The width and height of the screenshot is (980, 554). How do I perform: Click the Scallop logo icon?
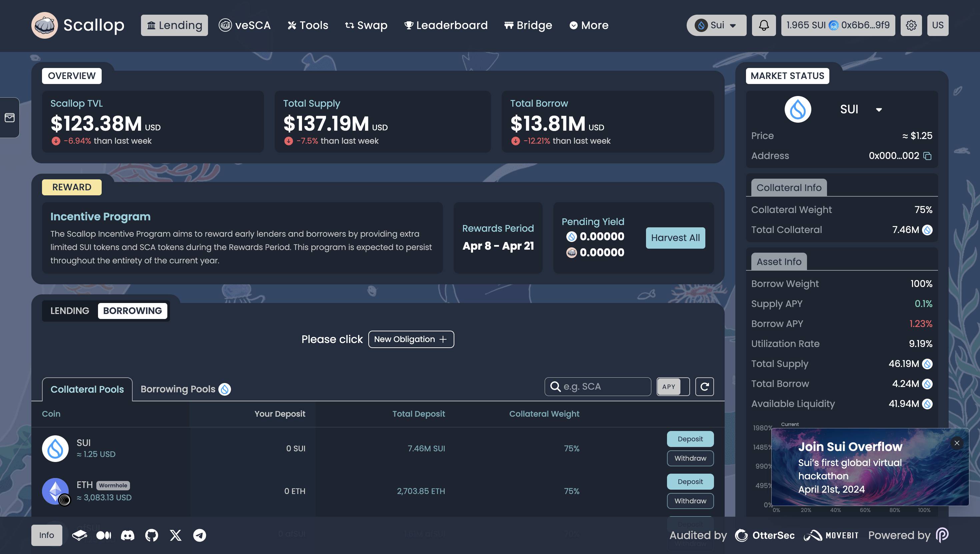(x=45, y=25)
